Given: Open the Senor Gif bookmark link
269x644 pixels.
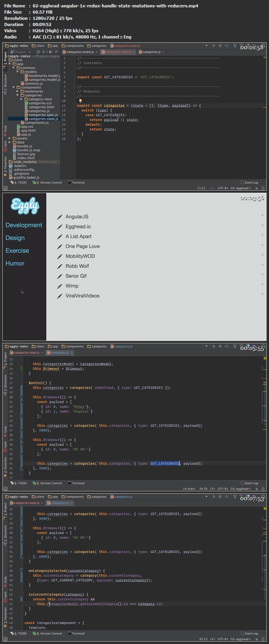Looking at the screenshot, I should 76,276.
